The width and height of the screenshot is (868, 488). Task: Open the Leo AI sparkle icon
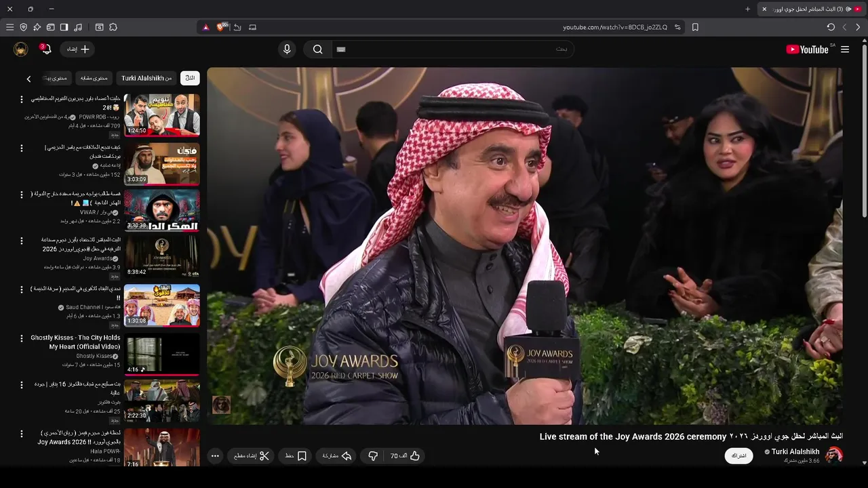click(37, 27)
